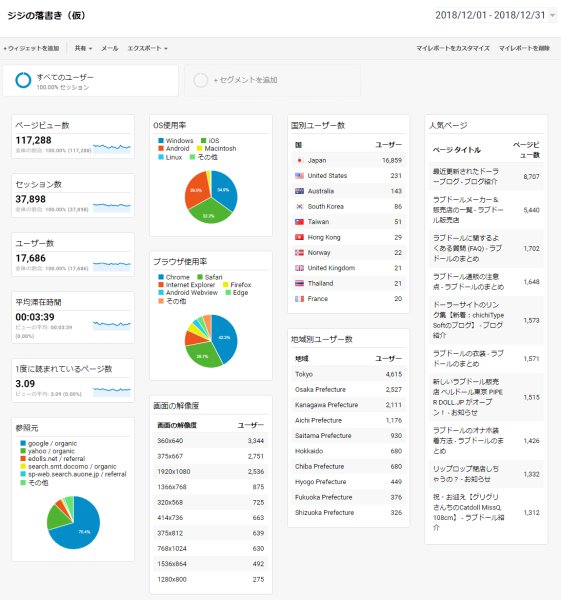
Task: Click the Windows legend color swatch
Action: [161, 140]
